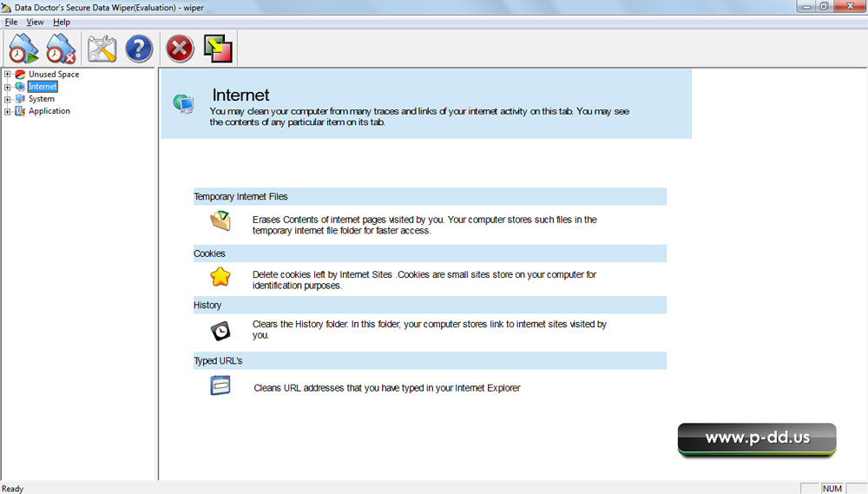Image resolution: width=868 pixels, height=494 pixels.
Task: Click the System computer icon in tree
Action: tap(20, 99)
